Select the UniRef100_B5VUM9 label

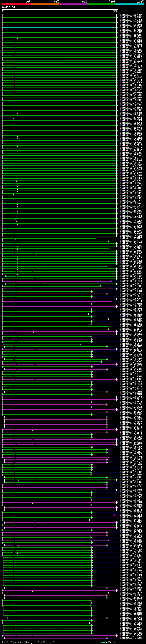coord(131,85)
